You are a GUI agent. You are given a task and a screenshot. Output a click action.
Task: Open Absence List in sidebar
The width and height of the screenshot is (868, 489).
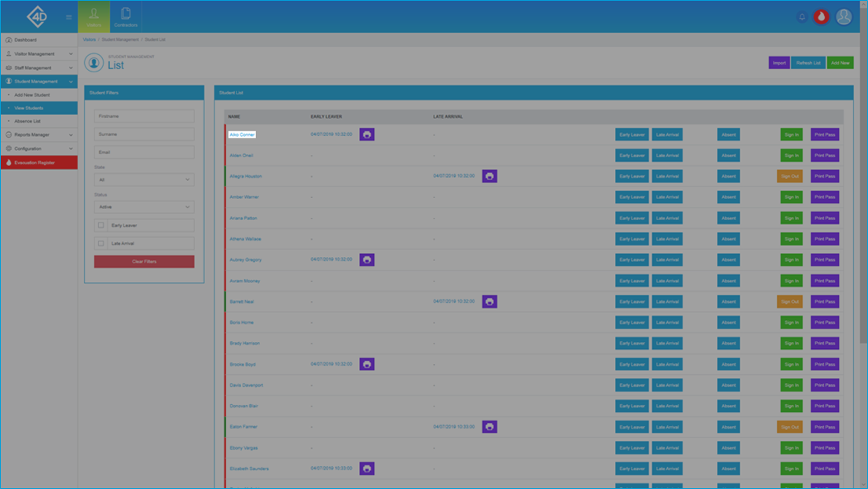click(x=38, y=121)
